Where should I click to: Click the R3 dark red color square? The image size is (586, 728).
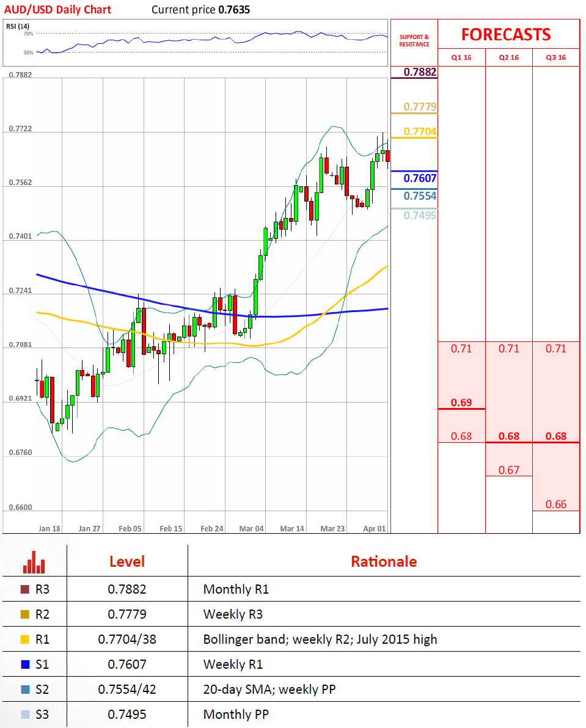(25, 589)
